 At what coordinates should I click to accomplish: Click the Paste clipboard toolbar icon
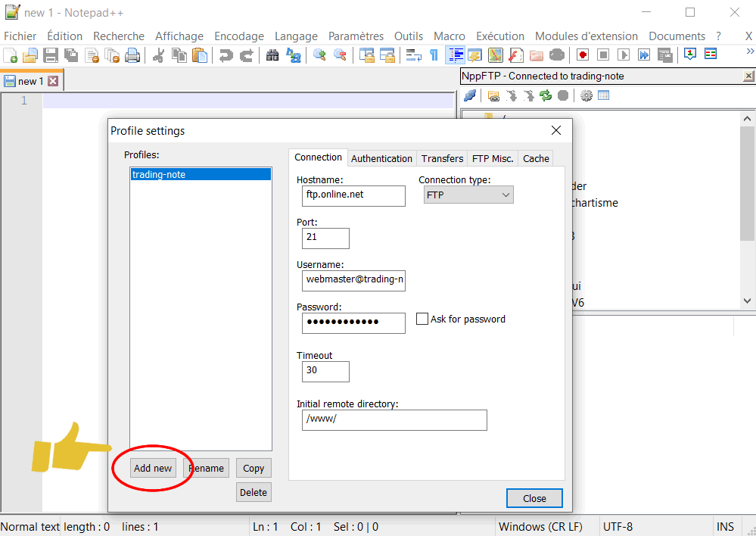pyautogui.click(x=199, y=55)
